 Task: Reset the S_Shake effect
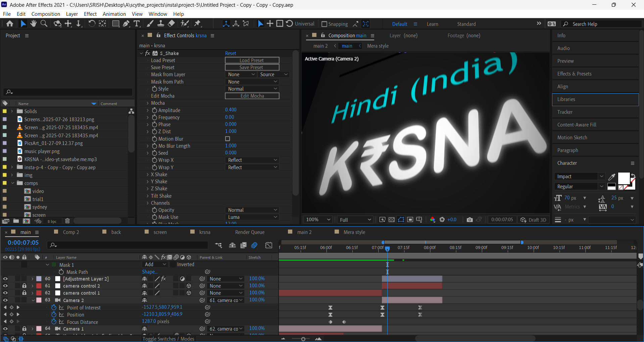click(231, 53)
